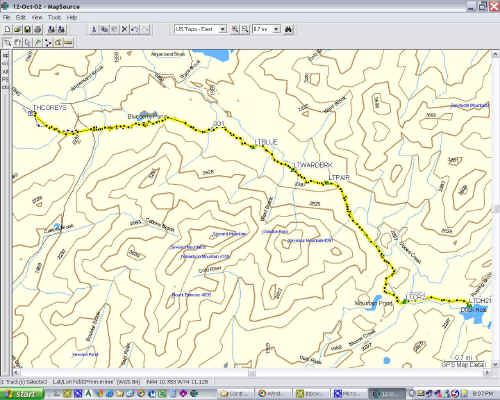Open Find with the binoculars icon
The height and width of the screenshot is (400, 500).
coord(289,29)
